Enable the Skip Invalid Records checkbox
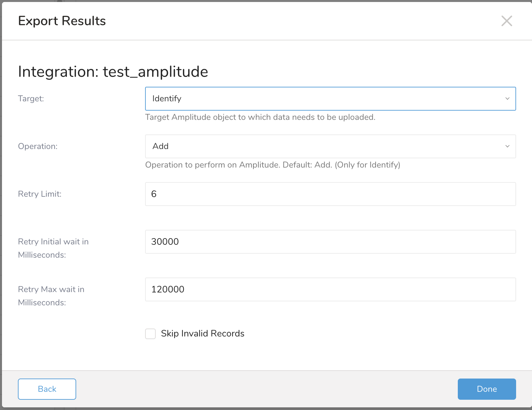The width and height of the screenshot is (532, 410). [x=150, y=334]
